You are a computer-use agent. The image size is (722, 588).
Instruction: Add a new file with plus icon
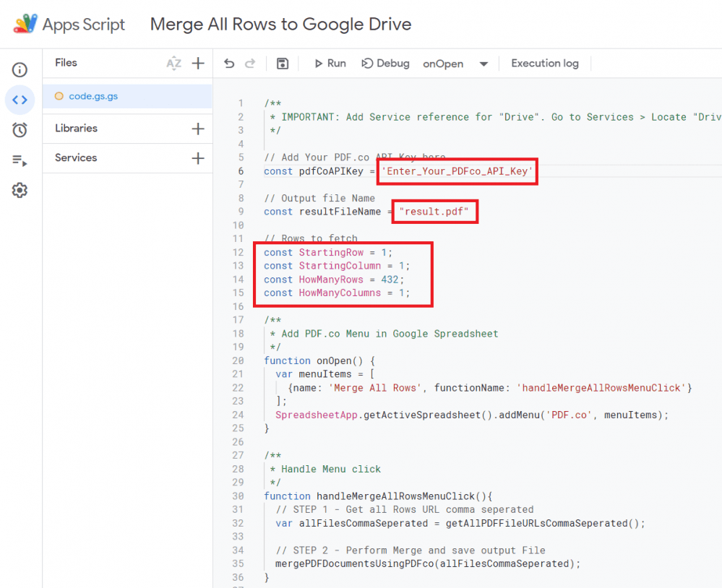tap(198, 64)
